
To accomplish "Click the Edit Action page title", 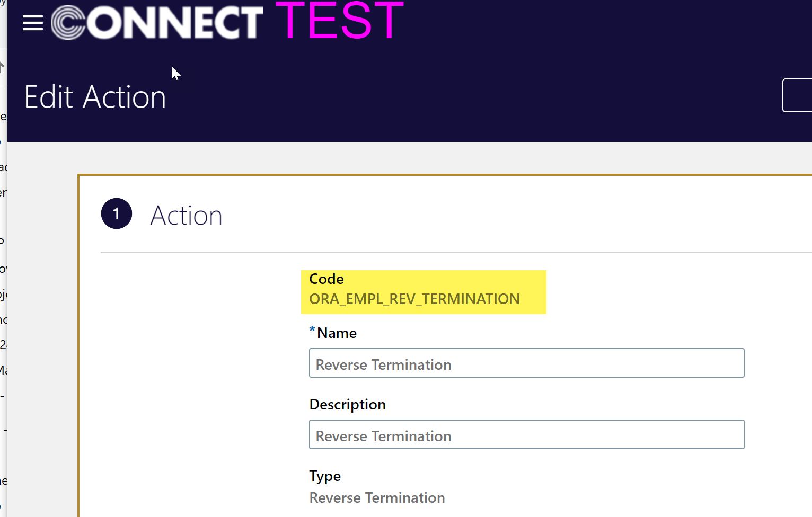I will coord(95,97).
